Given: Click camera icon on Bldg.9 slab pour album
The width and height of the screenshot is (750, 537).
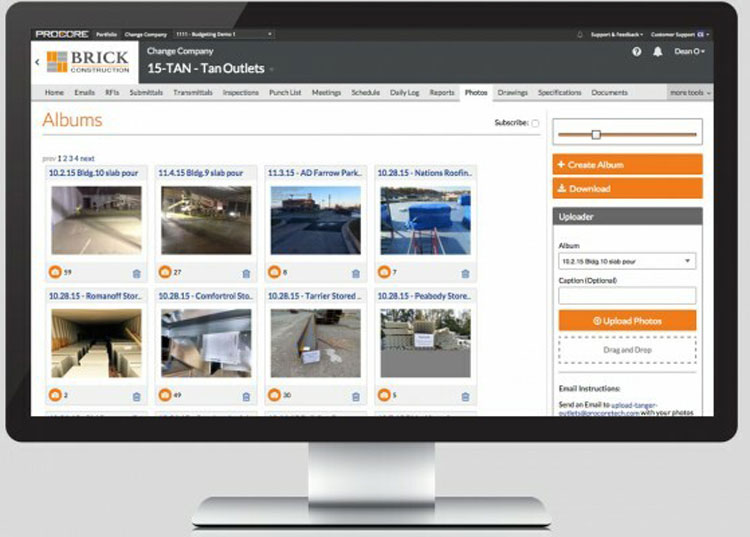Looking at the screenshot, I should tap(165, 272).
